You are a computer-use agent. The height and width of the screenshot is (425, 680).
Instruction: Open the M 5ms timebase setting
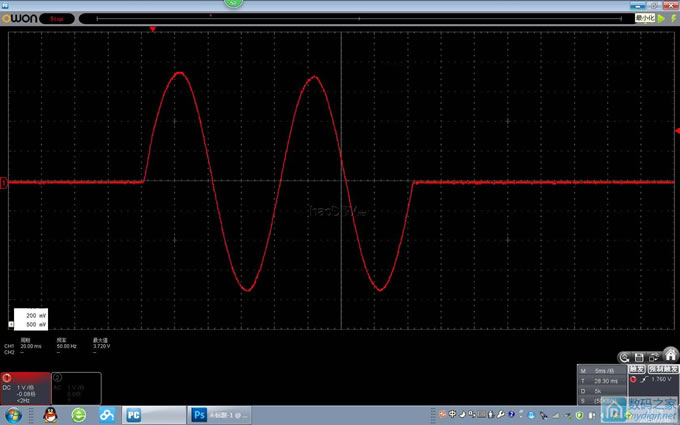click(603, 371)
